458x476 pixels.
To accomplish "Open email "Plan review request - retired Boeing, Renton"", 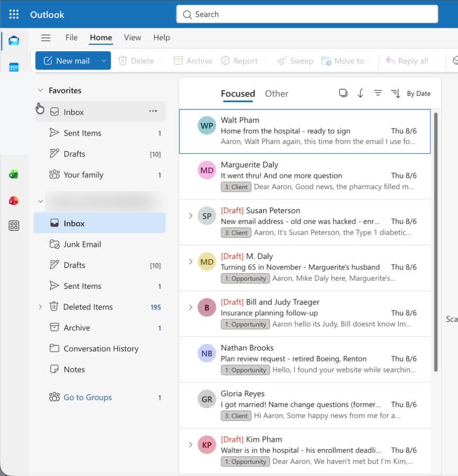I will pyautogui.click(x=305, y=360).
